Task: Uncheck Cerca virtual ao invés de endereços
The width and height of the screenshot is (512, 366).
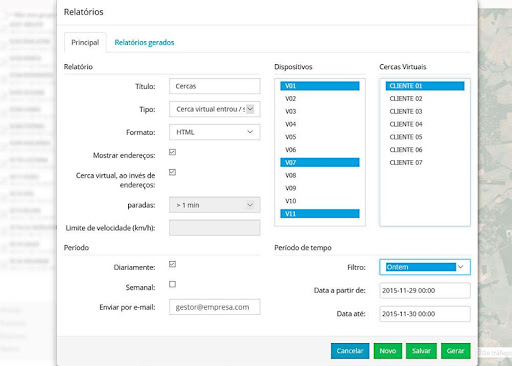Action: (x=172, y=172)
